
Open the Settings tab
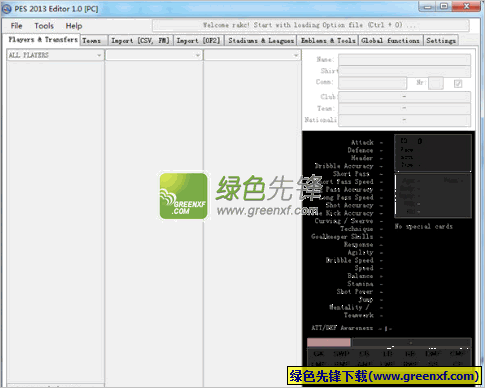coord(441,40)
